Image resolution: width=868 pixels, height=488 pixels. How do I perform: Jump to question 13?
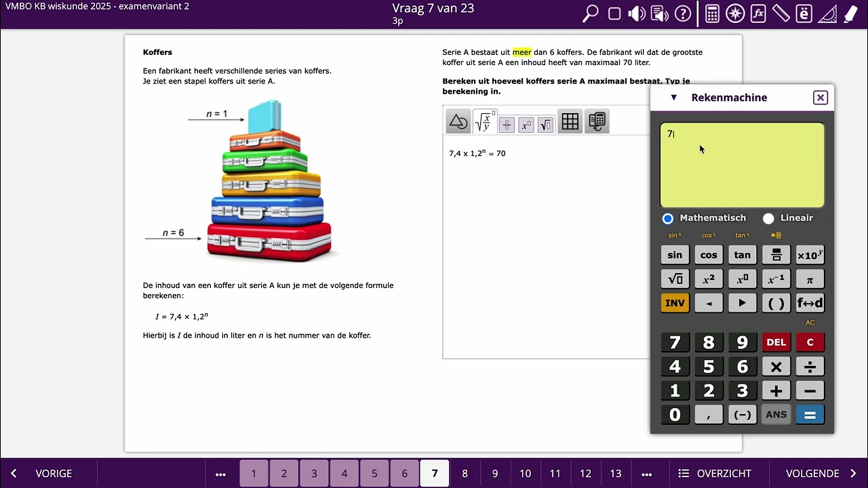[616, 474]
